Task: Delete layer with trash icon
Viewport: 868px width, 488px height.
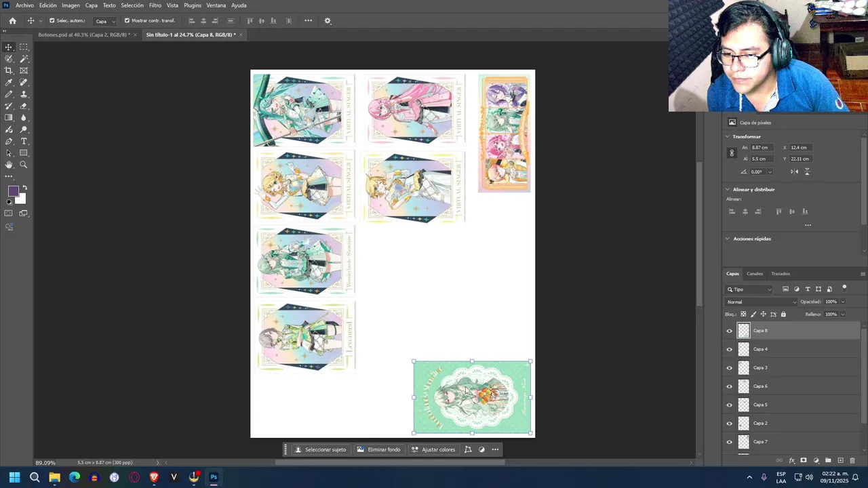Action: [x=852, y=461]
